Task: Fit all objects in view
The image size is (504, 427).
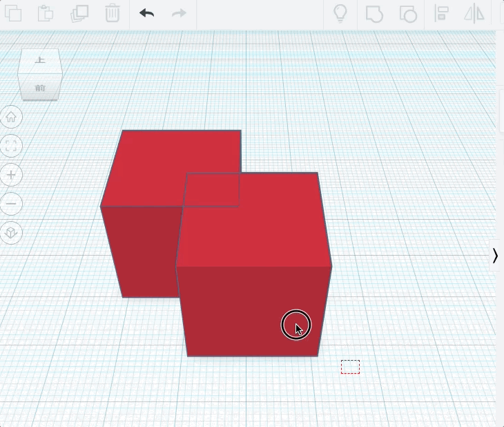Action: click(11, 146)
